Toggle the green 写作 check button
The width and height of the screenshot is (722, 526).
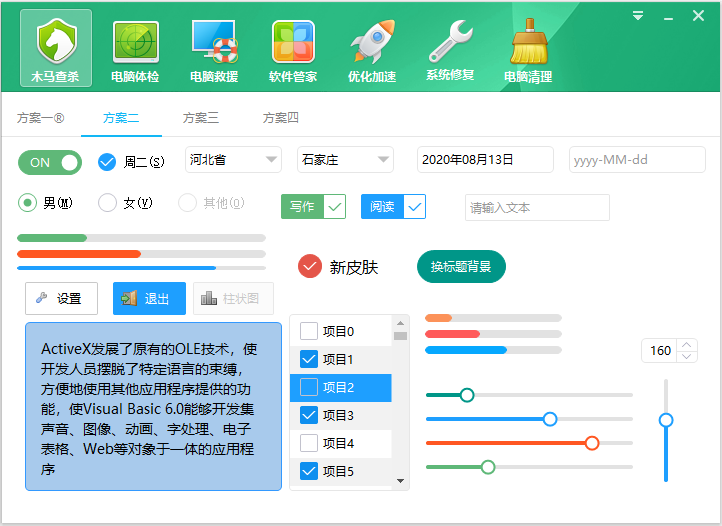pos(314,206)
